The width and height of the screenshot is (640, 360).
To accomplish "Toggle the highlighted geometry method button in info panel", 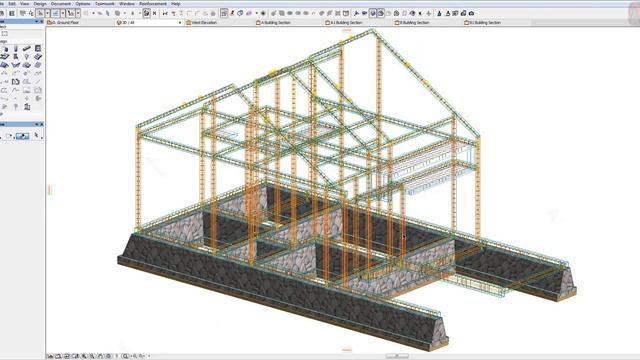I will tap(22, 136).
